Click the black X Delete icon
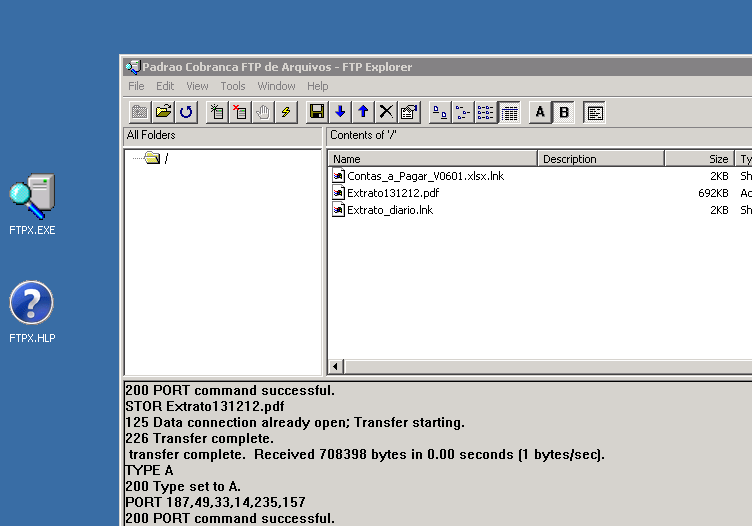 (386, 112)
